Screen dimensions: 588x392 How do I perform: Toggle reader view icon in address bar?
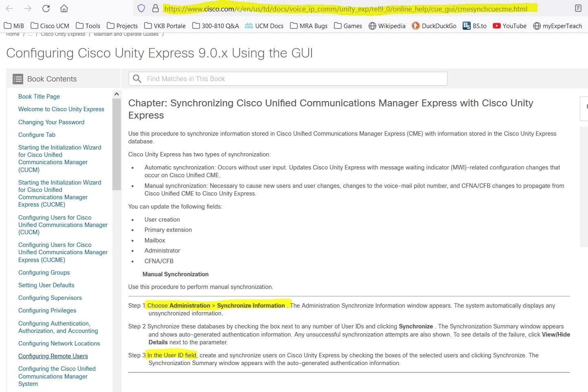click(x=578, y=9)
